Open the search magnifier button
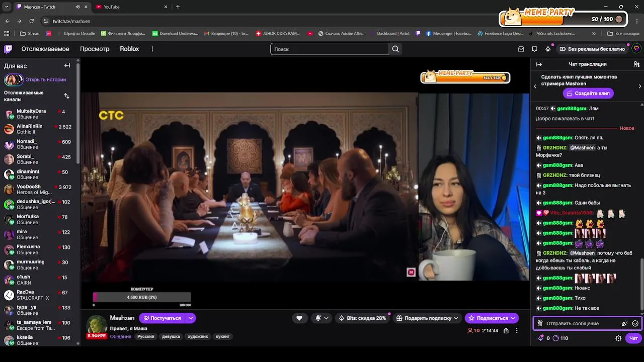 (x=395, y=49)
